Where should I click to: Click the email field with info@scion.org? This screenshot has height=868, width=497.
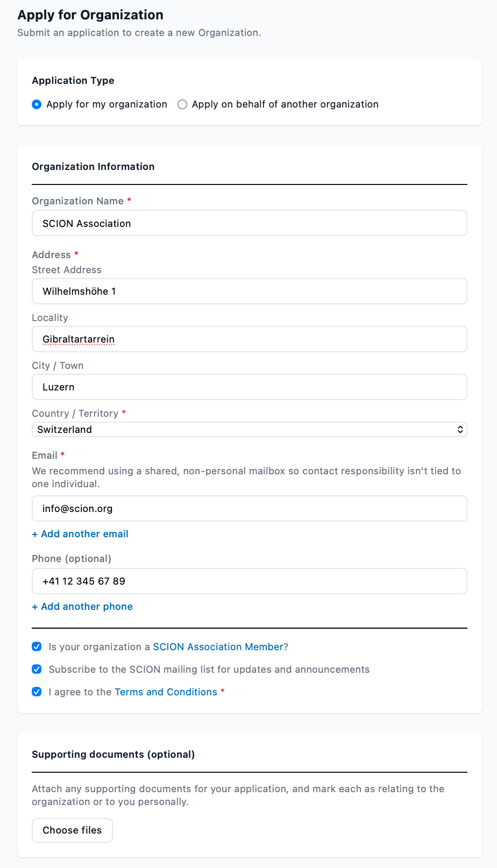[x=250, y=509]
